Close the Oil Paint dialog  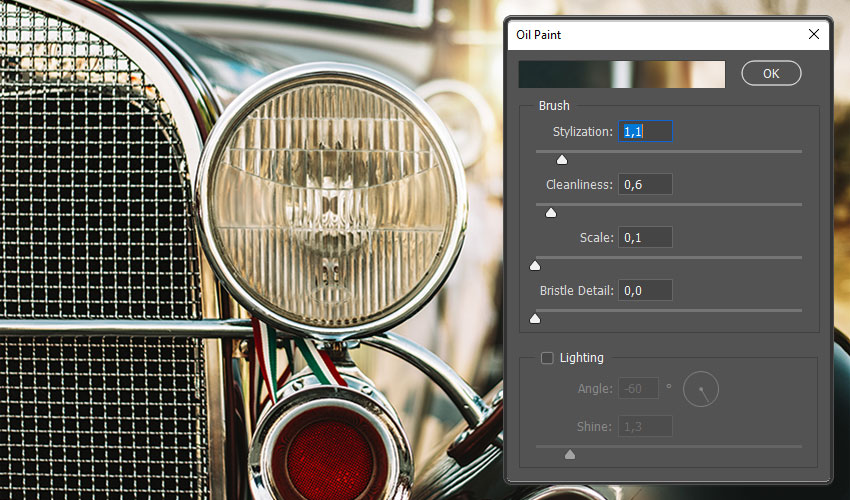pyautogui.click(x=813, y=34)
